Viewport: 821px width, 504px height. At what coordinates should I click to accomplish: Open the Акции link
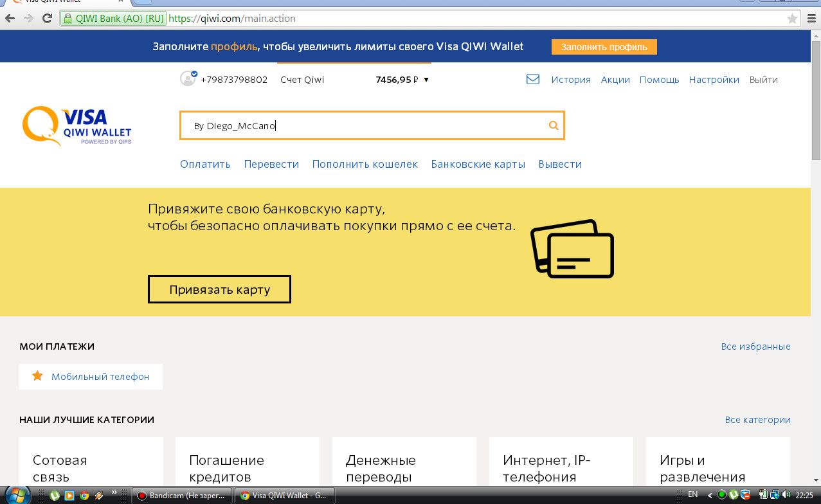coord(615,80)
